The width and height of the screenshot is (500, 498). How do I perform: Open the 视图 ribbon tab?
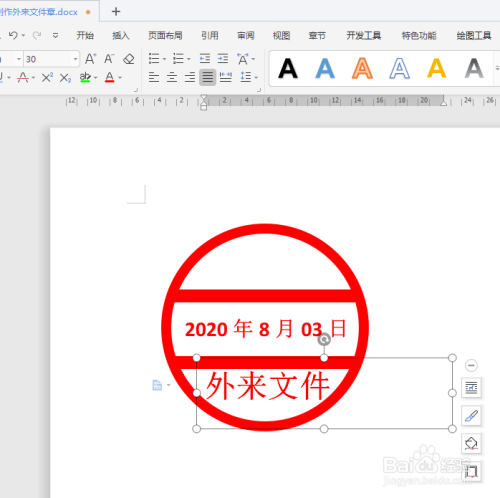(281, 35)
